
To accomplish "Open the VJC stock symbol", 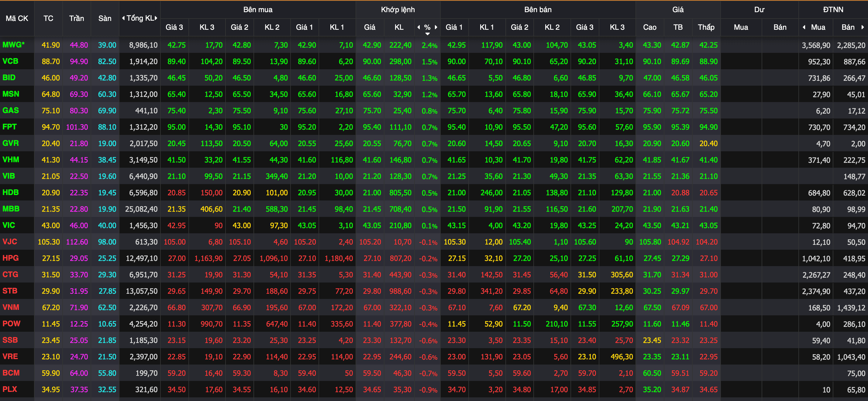I will 10,242.
